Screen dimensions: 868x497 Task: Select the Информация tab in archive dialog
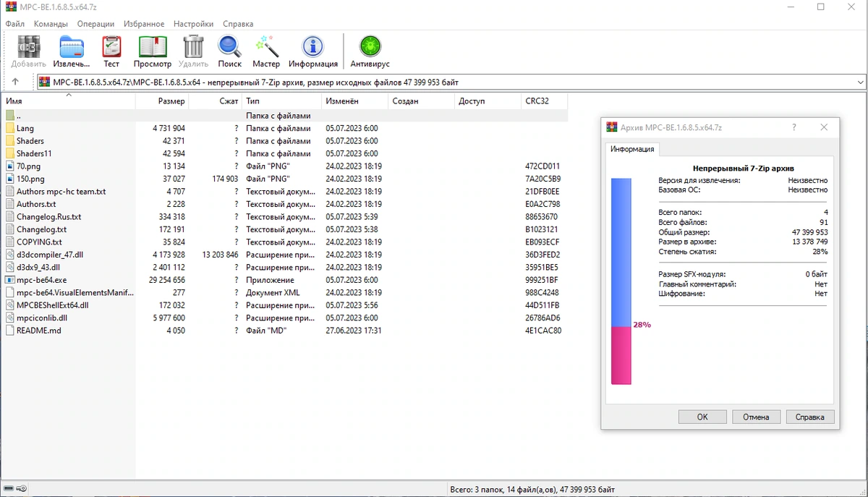tap(632, 149)
